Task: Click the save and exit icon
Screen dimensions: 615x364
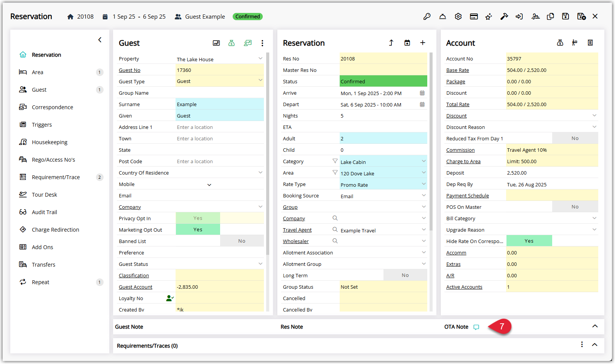Action: click(x=581, y=16)
